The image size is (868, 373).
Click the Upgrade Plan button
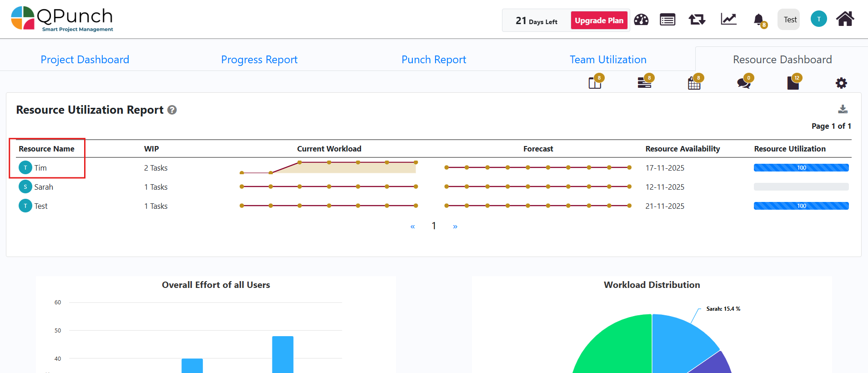(599, 20)
